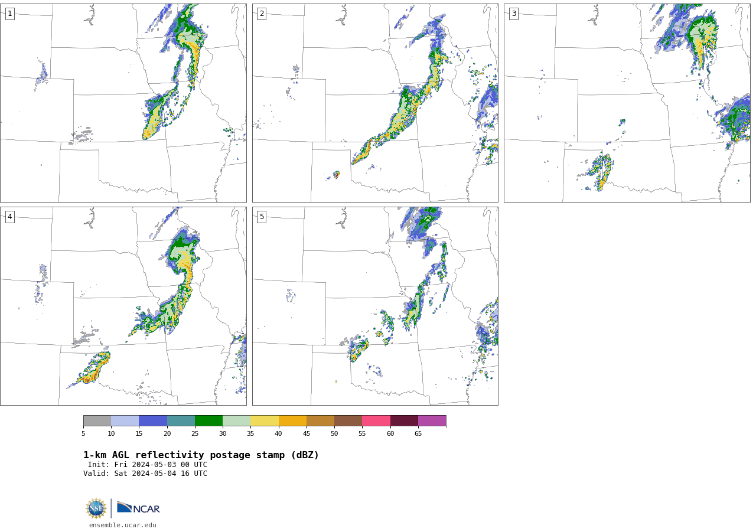Select the orange 40-45 dBZ swatch
This screenshot has height=532, width=756.
coord(292,421)
